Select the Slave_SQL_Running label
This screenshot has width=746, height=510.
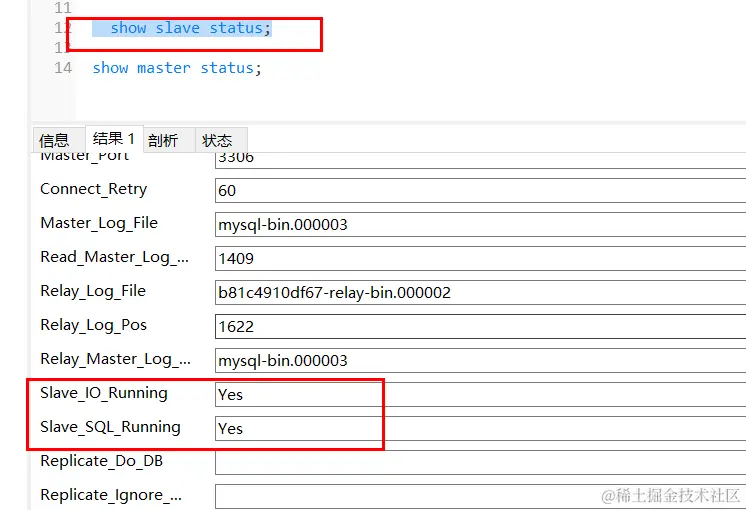(110, 427)
